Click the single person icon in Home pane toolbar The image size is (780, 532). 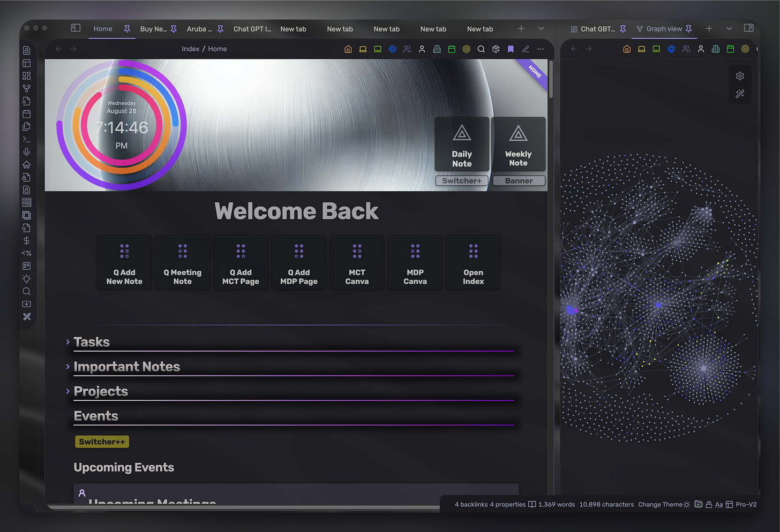(422, 49)
